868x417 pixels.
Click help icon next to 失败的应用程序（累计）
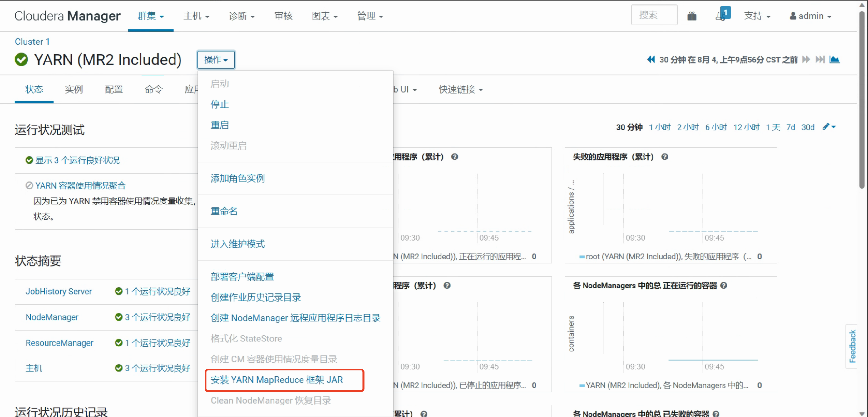[x=664, y=157]
